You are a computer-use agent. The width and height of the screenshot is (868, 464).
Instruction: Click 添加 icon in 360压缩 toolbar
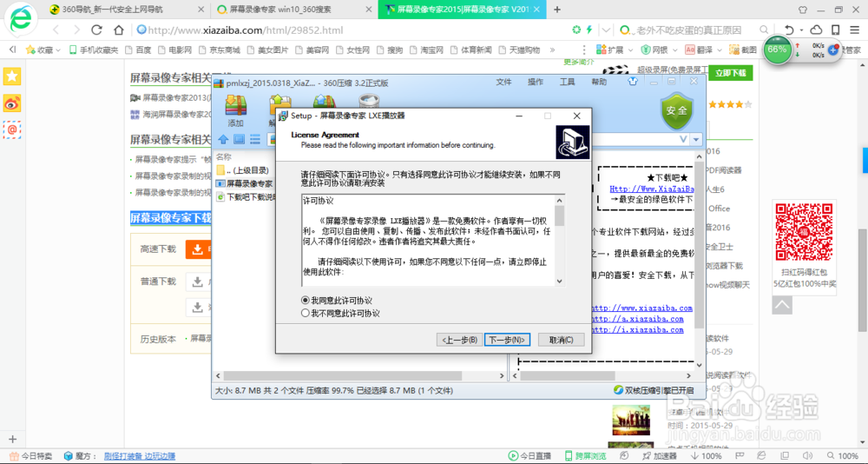click(x=236, y=110)
